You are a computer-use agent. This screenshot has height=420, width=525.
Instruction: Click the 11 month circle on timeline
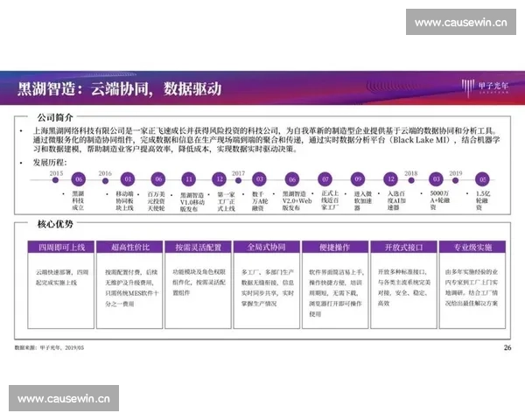[x=189, y=179]
